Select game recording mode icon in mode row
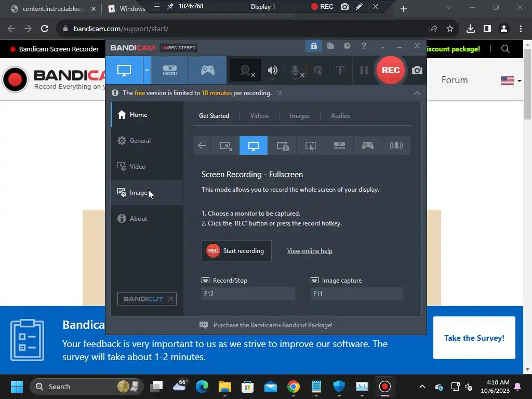532x399 pixels. [367, 145]
